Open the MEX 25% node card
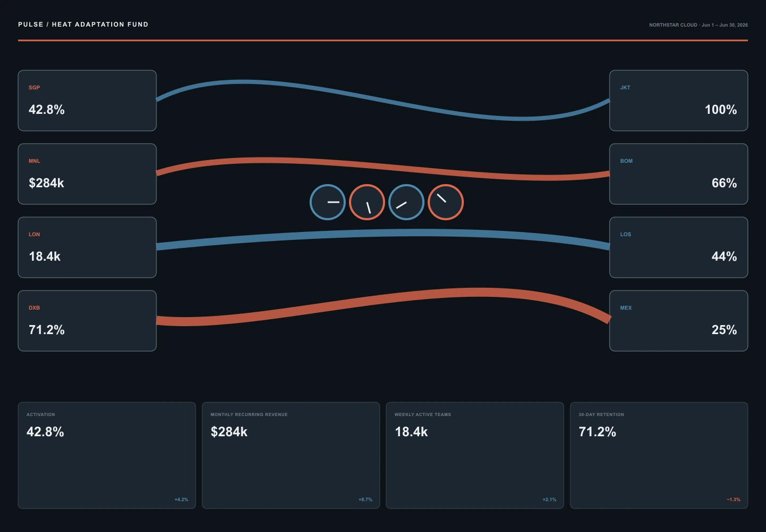Image resolution: width=766 pixels, height=532 pixels. 679,321
